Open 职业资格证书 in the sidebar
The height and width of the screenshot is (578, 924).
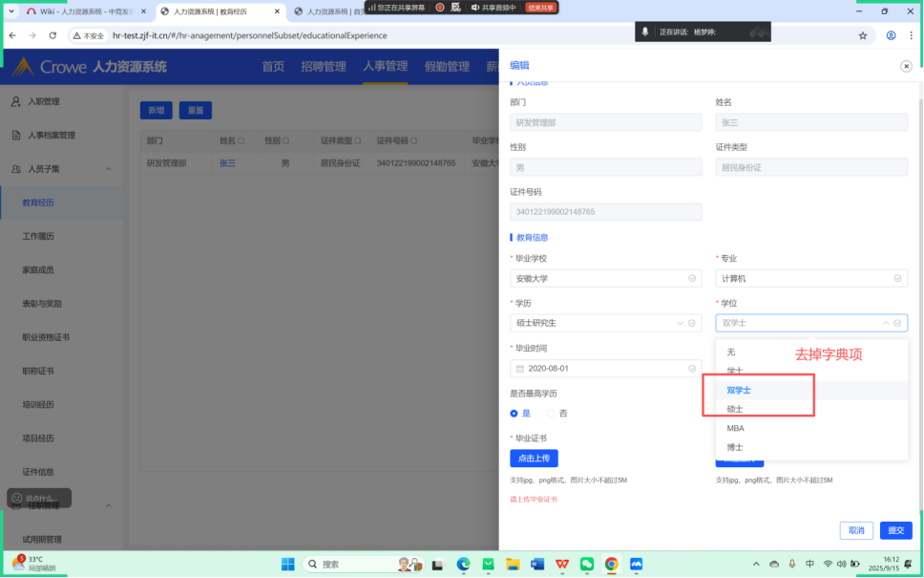click(46, 337)
